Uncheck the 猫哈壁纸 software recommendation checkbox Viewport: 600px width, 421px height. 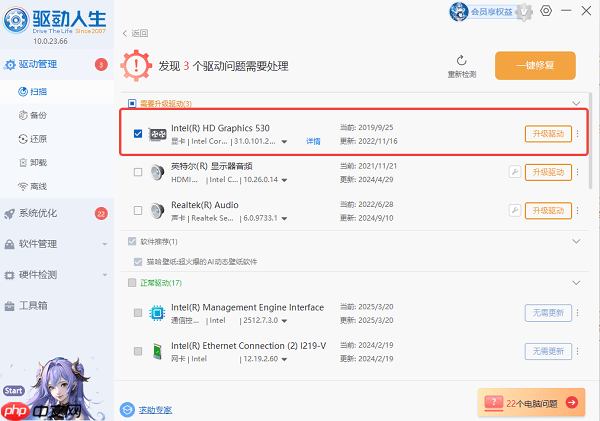click(x=138, y=262)
